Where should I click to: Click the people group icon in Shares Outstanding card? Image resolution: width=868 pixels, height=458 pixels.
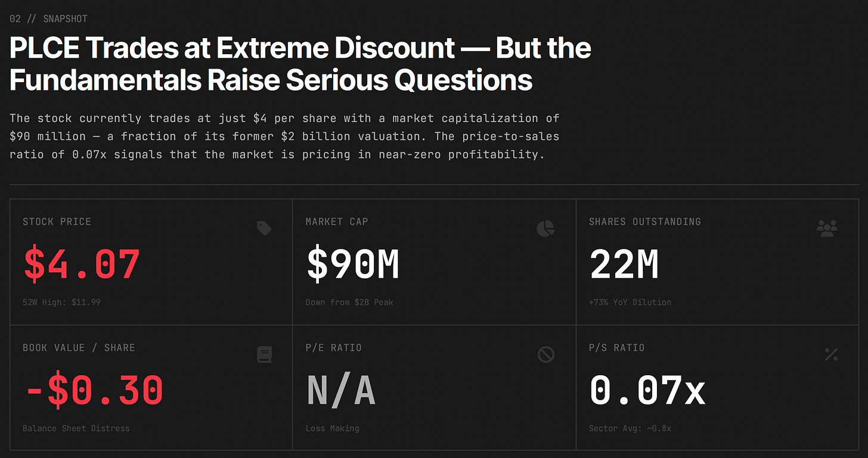(x=827, y=229)
